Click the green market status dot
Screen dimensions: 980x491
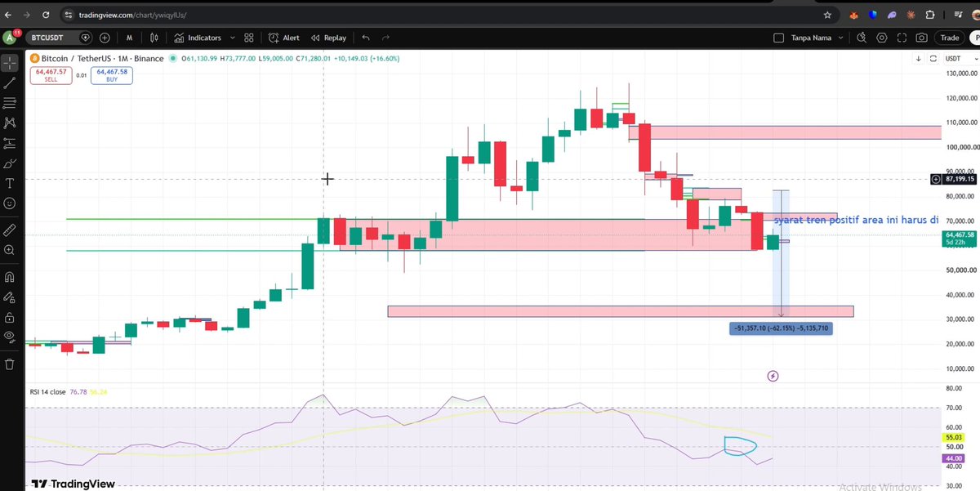(x=172, y=58)
